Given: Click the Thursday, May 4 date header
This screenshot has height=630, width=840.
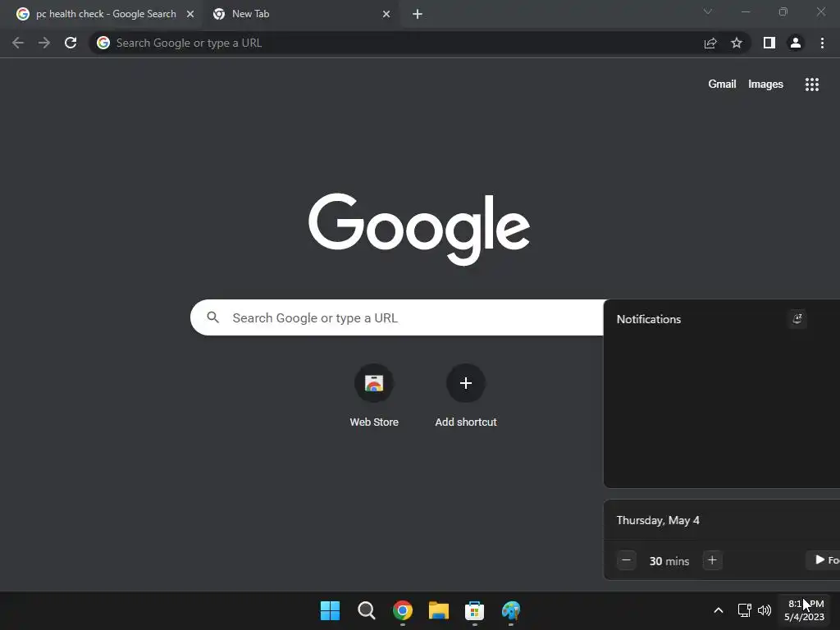Looking at the screenshot, I should (658, 520).
